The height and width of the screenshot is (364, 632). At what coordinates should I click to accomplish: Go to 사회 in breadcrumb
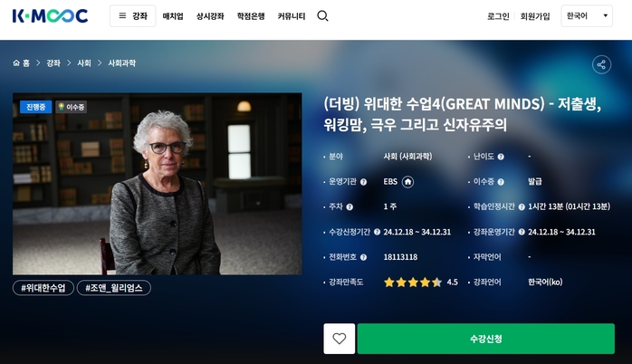tap(84, 62)
